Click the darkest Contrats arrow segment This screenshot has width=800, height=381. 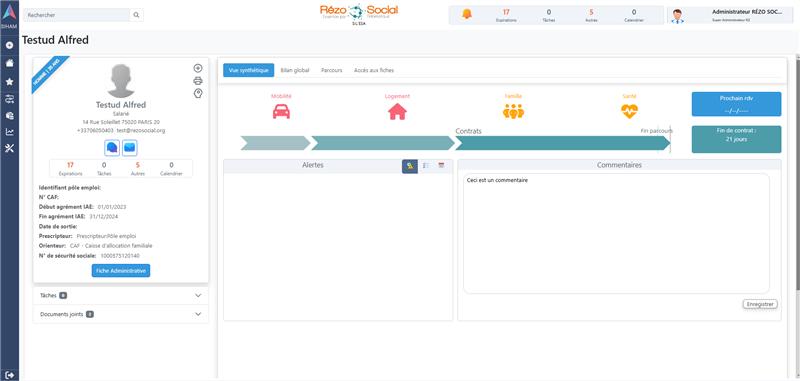[x=562, y=143]
